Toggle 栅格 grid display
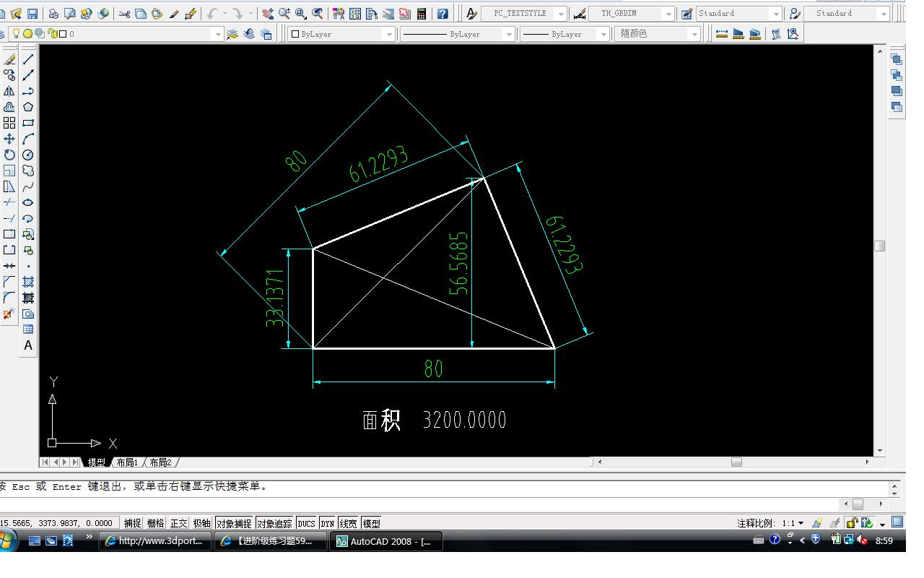This screenshot has width=924, height=578. point(156,523)
